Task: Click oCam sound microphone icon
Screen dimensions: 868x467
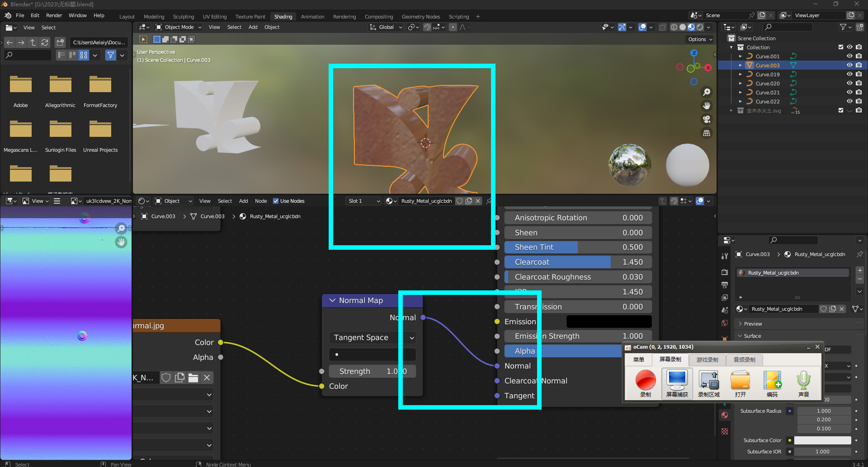Action: click(x=803, y=383)
